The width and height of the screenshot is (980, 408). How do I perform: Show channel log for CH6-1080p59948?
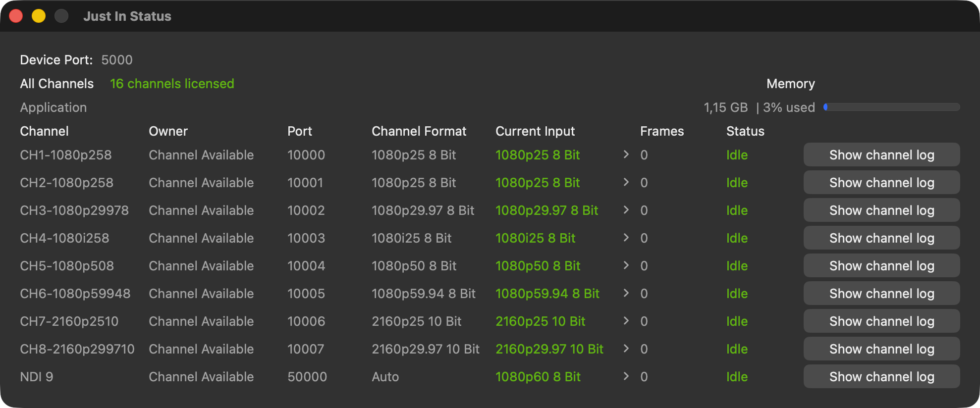click(x=881, y=293)
